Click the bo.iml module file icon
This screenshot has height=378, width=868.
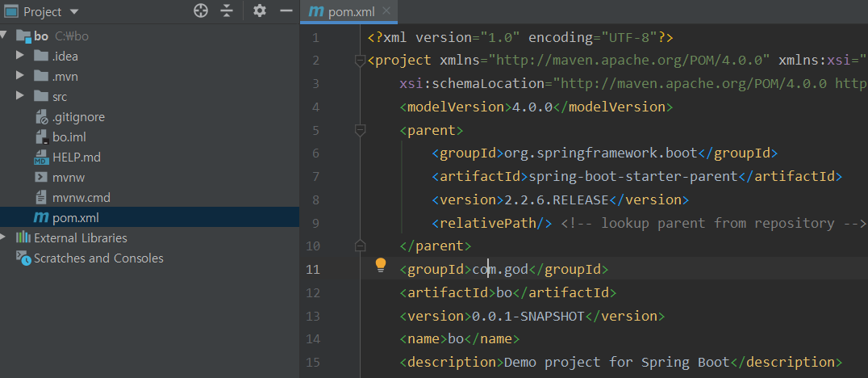42,136
